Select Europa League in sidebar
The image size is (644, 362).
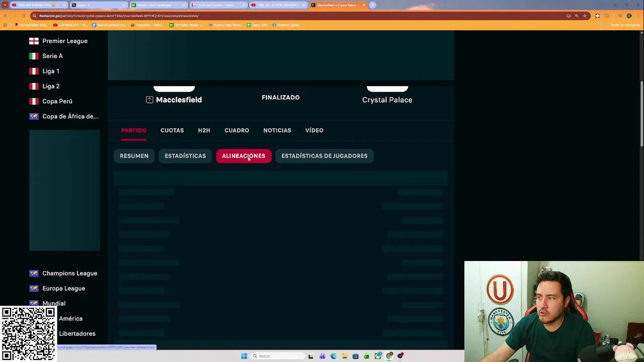[63, 289]
